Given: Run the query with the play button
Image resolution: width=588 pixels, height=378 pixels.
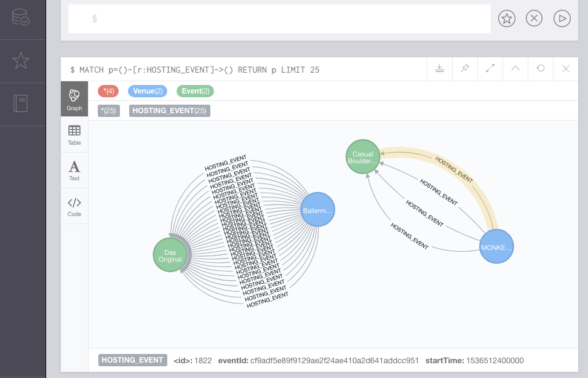Looking at the screenshot, I should [562, 18].
